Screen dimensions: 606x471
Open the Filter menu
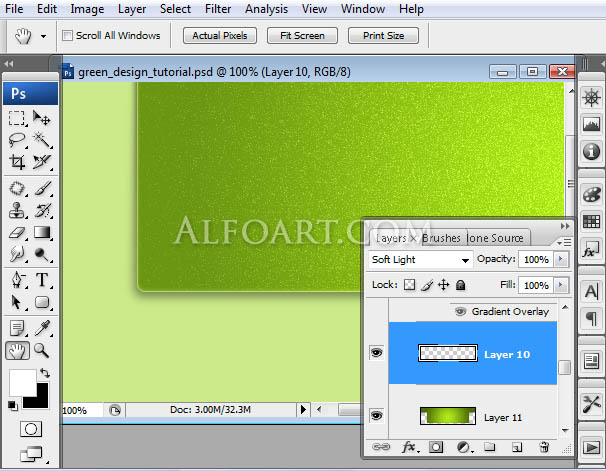218,9
